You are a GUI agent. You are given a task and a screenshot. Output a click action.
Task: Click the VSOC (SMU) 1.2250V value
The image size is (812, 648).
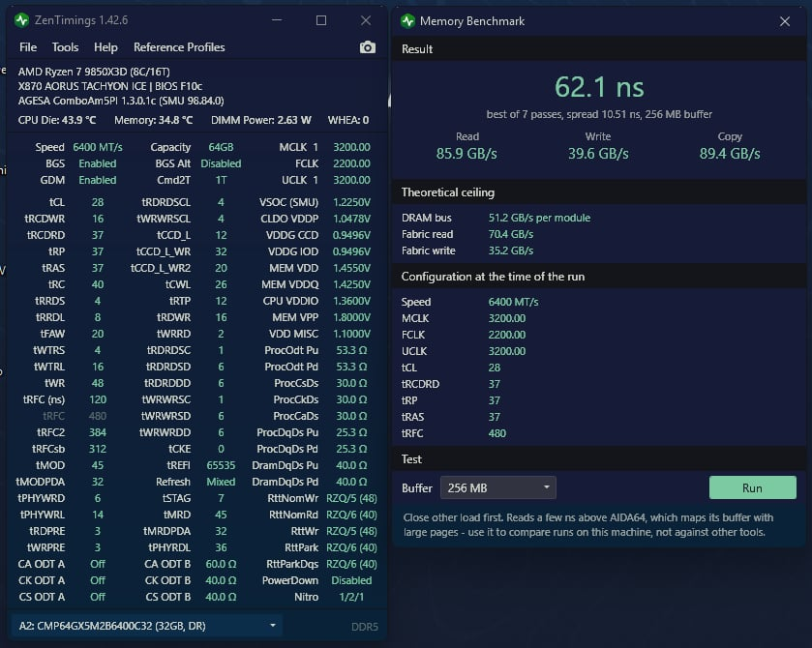[x=351, y=202]
